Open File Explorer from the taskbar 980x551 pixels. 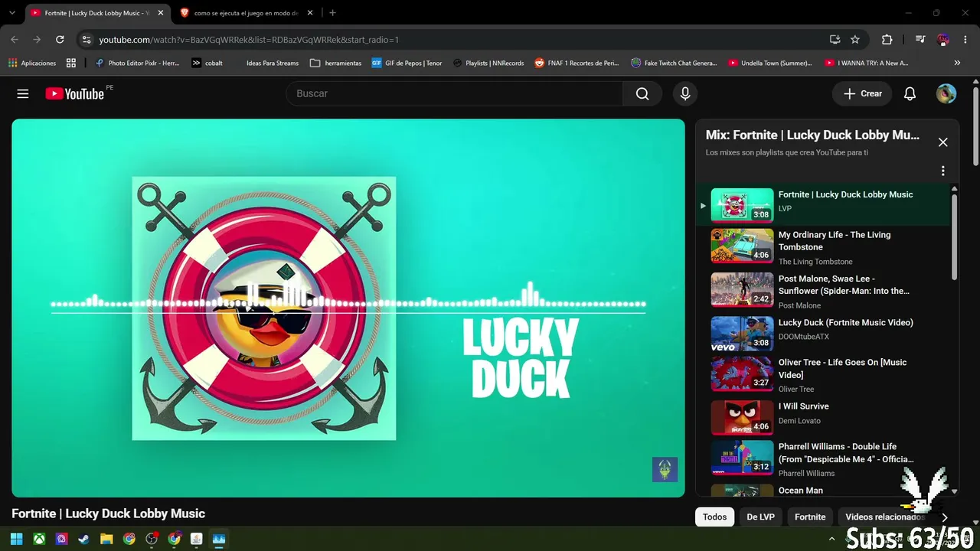(106, 539)
